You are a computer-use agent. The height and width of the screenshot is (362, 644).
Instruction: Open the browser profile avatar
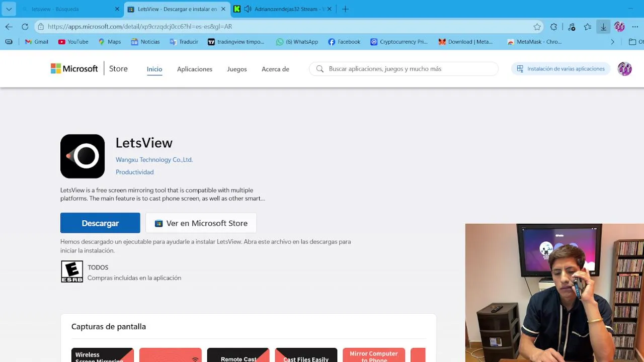tap(619, 27)
